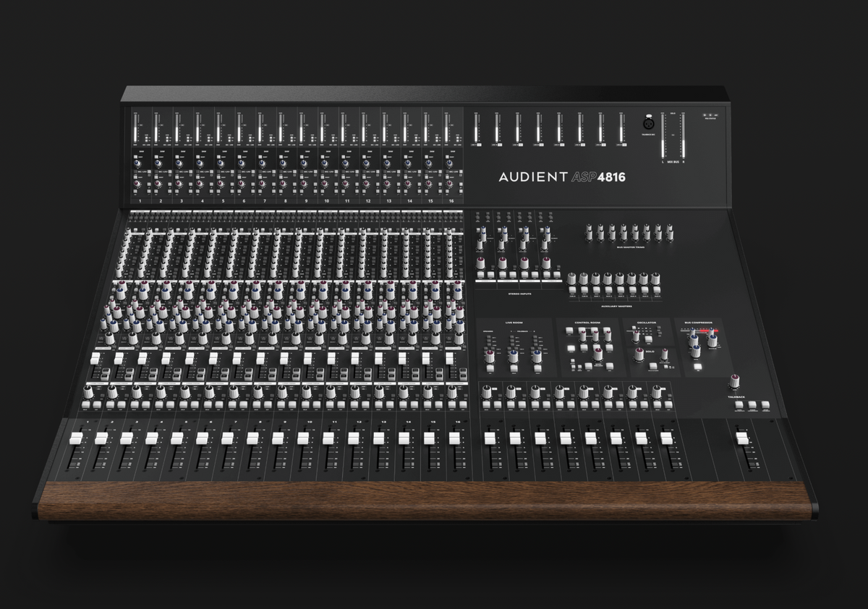Click the Mix Bus left meter

coord(661,137)
